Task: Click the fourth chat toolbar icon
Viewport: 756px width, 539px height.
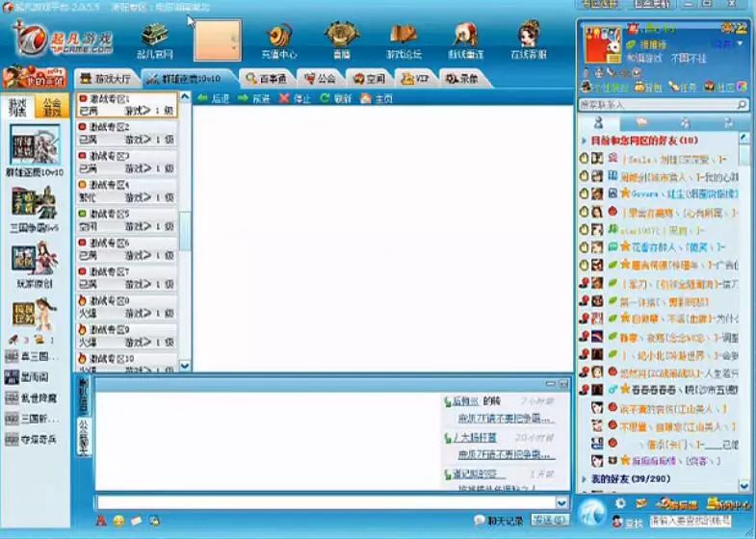Action: [154, 520]
